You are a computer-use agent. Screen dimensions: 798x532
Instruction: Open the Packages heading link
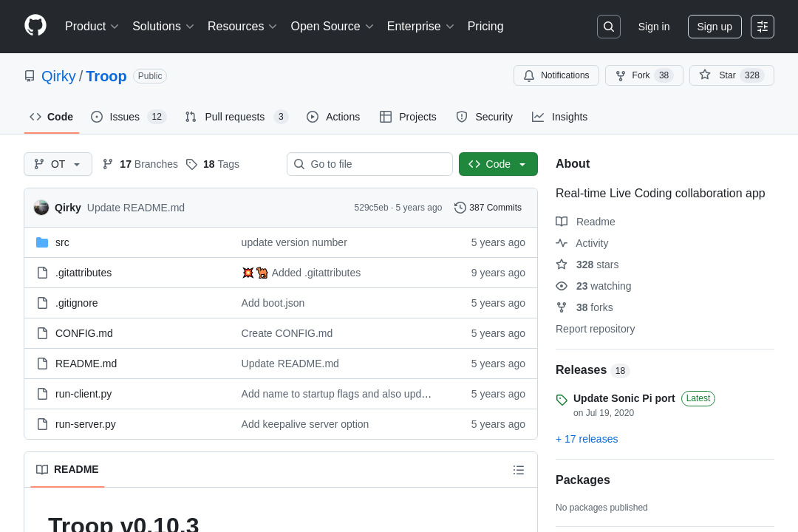(x=583, y=480)
